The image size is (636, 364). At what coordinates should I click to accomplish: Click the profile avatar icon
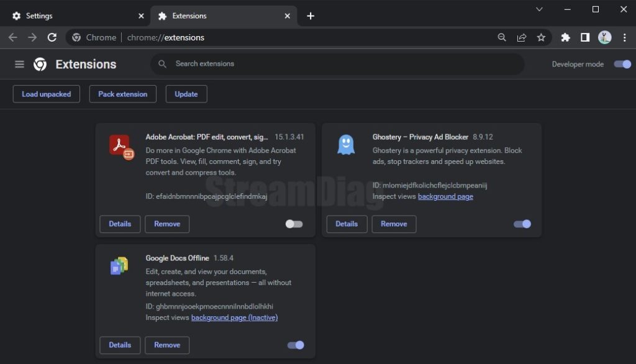pyautogui.click(x=604, y=37)
